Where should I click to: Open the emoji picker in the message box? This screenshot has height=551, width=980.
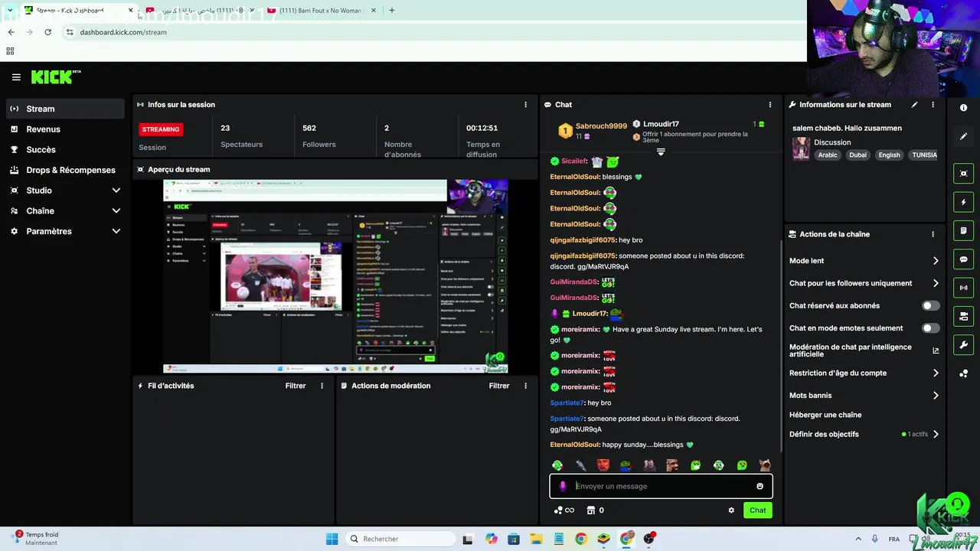(759, 486)
